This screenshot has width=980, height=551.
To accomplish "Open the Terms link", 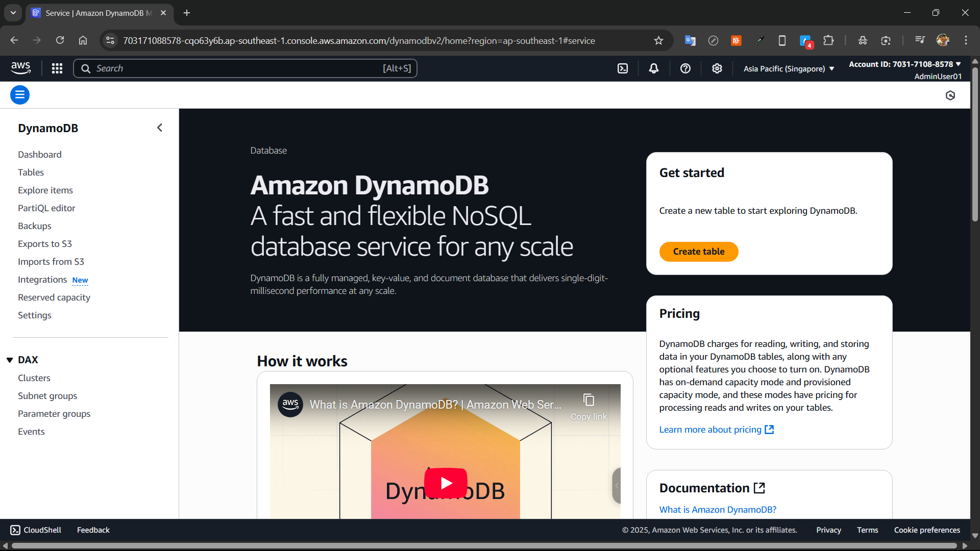I will tap(867, 530).
